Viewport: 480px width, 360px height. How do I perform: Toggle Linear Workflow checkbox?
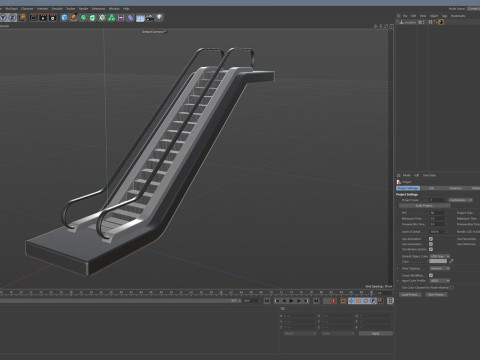(x=431, y=275)
